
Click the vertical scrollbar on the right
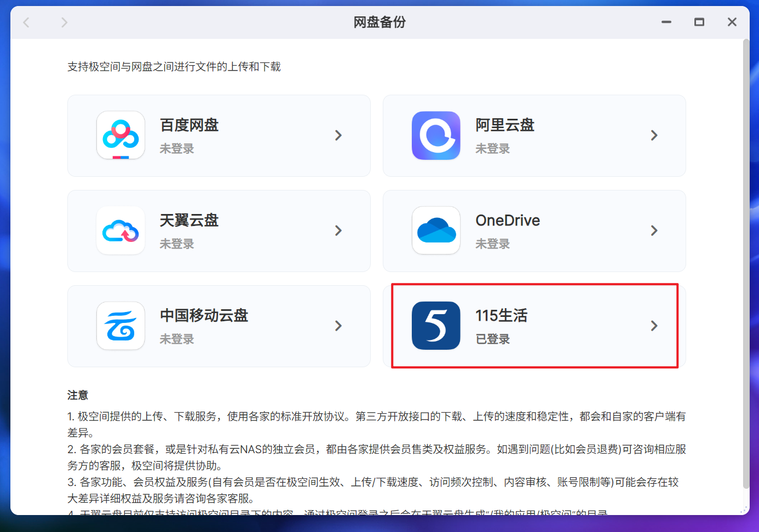coord(746,264)
